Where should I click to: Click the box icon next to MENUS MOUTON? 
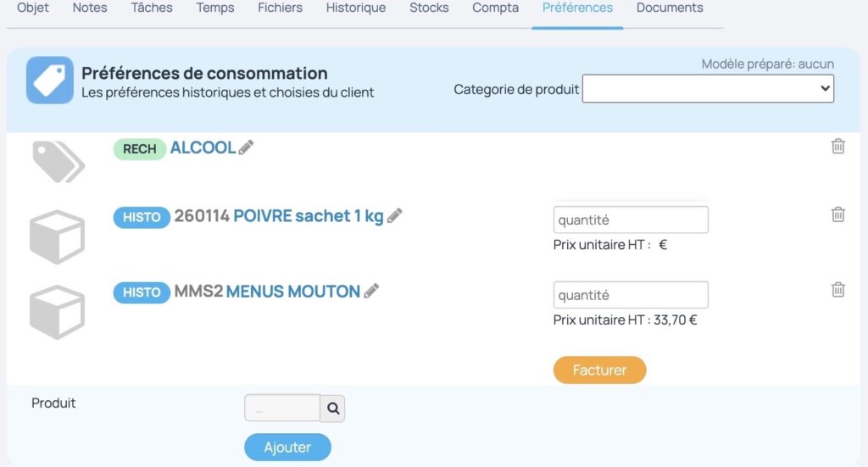(57, 312)
